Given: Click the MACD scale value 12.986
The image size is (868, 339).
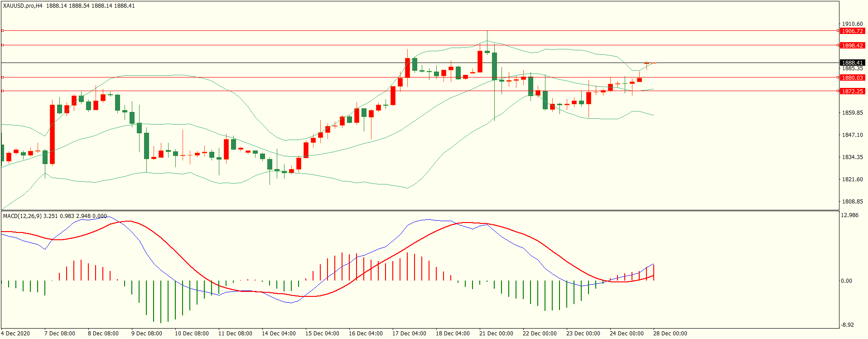Looking at the screenshot, I should coord(849,215).
